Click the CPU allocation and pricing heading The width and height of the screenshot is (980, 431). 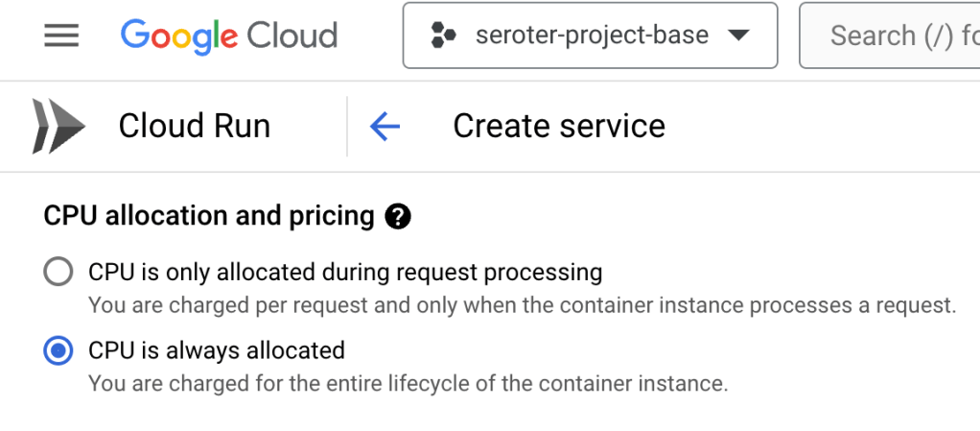coord(208,216)
